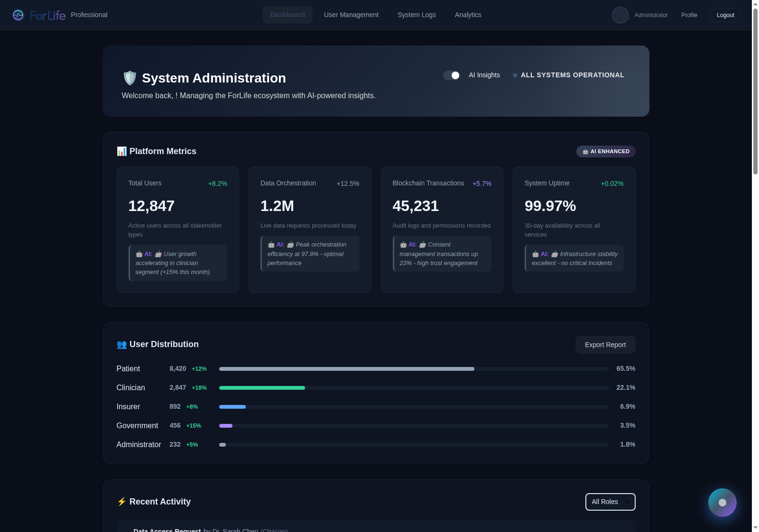
Task: Click the Government distribution progress bar
Action: (x=414, y=426)
